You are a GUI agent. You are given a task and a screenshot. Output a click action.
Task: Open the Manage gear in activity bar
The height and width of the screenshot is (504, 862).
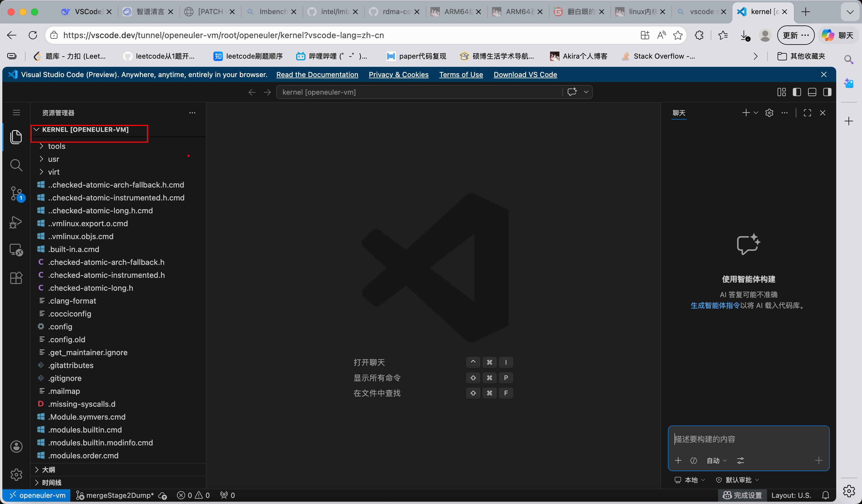tap(16, 474)
